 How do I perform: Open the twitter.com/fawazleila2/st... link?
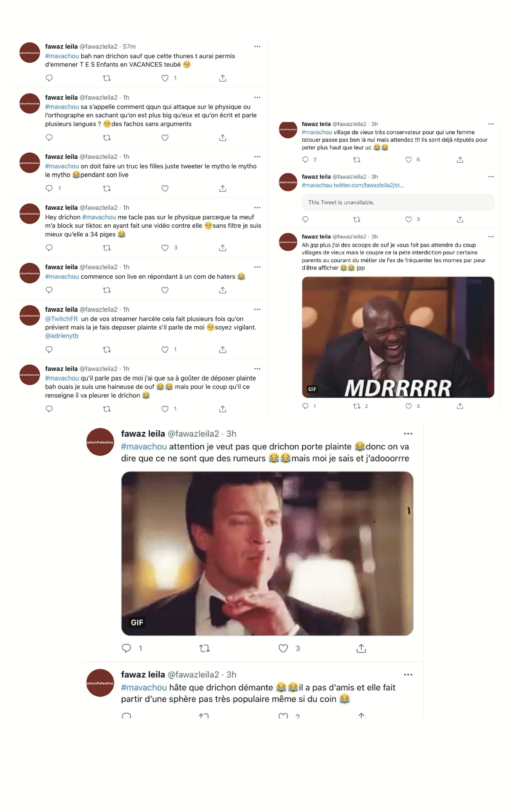369,185
